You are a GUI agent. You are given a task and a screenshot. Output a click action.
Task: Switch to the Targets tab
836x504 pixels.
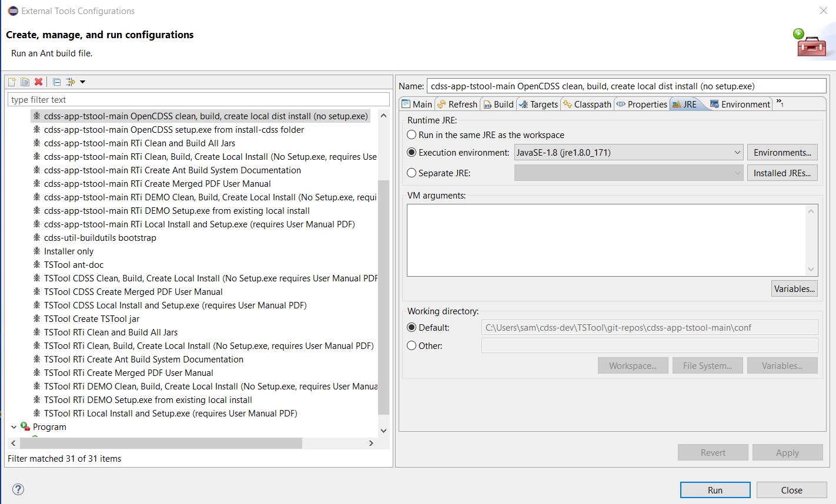coord(538,105)
